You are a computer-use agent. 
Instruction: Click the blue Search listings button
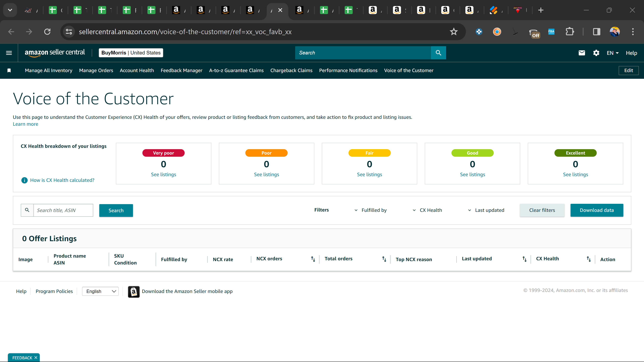pos(116,210)
